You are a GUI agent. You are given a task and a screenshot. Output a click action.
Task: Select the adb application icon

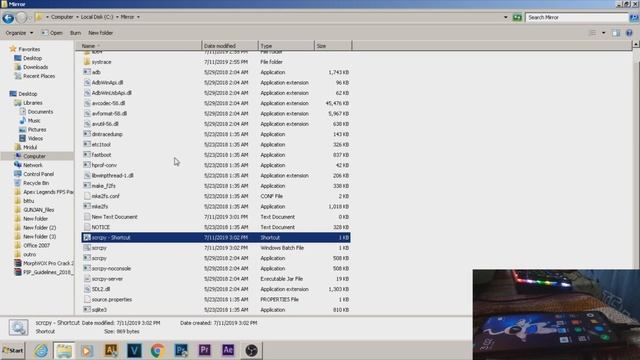pyautogui.click(x=87, y=72)
